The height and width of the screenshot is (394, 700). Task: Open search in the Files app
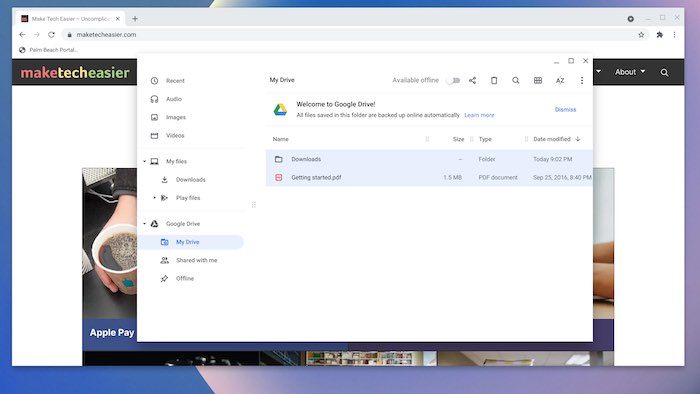(x=516, y=81)
